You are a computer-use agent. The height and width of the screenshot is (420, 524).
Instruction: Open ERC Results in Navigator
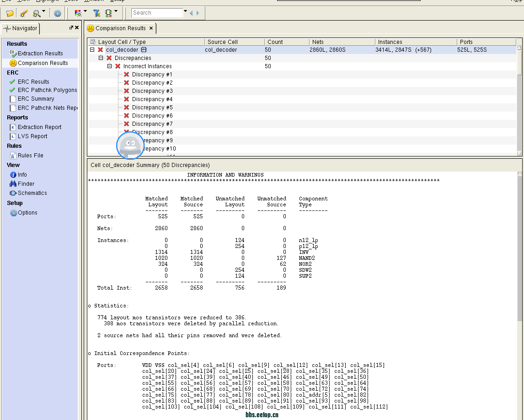(x=33, y=81)
